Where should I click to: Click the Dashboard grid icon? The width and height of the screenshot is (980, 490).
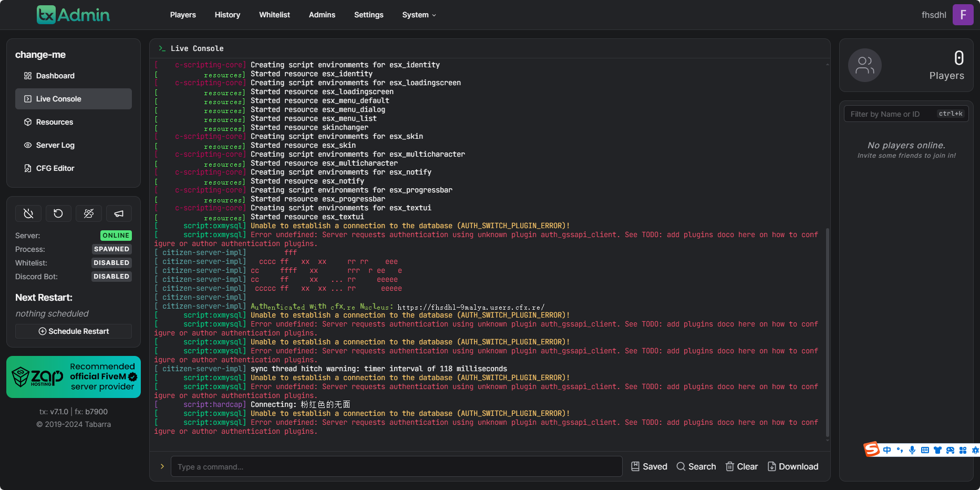click(28, 76)
